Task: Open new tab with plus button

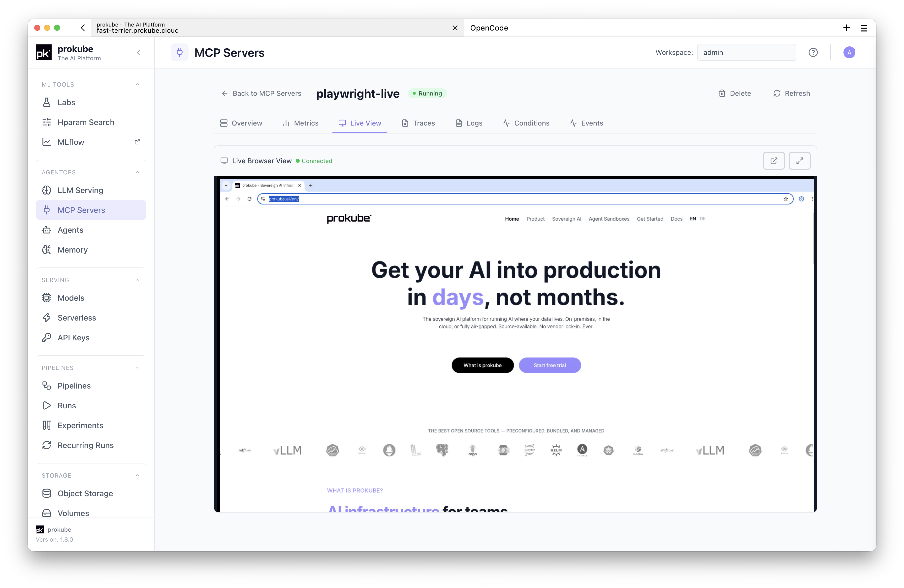Action: pyautogui.click(x=846, y=28)
